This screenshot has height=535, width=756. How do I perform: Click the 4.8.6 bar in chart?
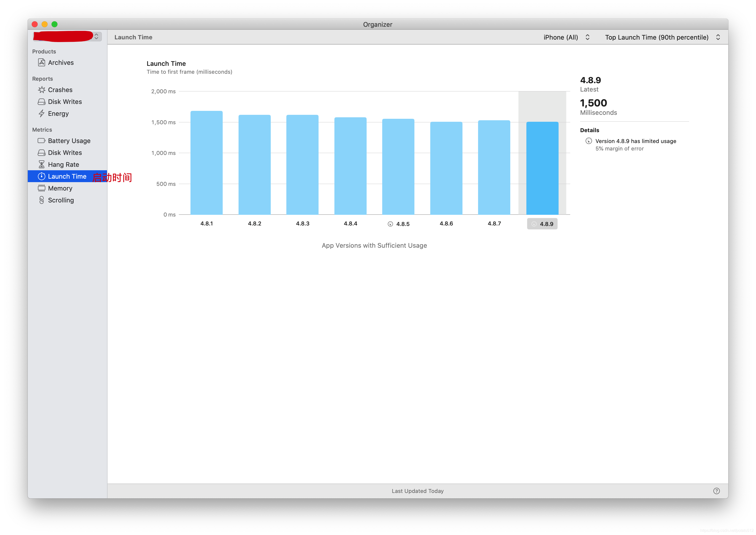(x=446, y=168)
